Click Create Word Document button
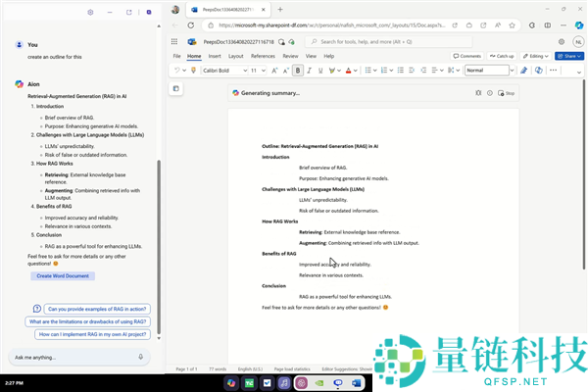 tap(63, 275)
